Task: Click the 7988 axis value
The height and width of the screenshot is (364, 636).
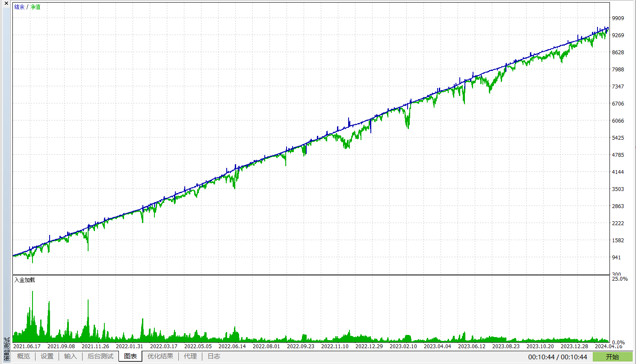Action: (618, 70)
